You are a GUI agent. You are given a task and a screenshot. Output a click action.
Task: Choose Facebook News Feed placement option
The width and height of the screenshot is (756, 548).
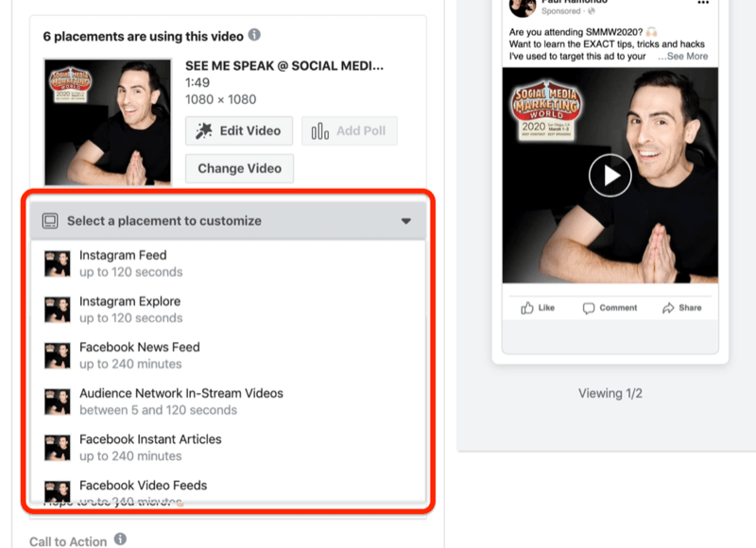(x=228, y=355)
